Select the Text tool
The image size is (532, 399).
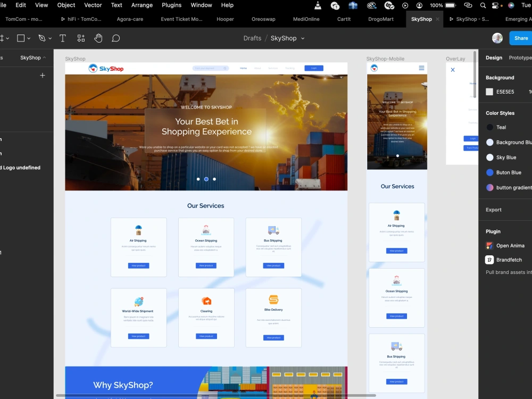point(62,38)
